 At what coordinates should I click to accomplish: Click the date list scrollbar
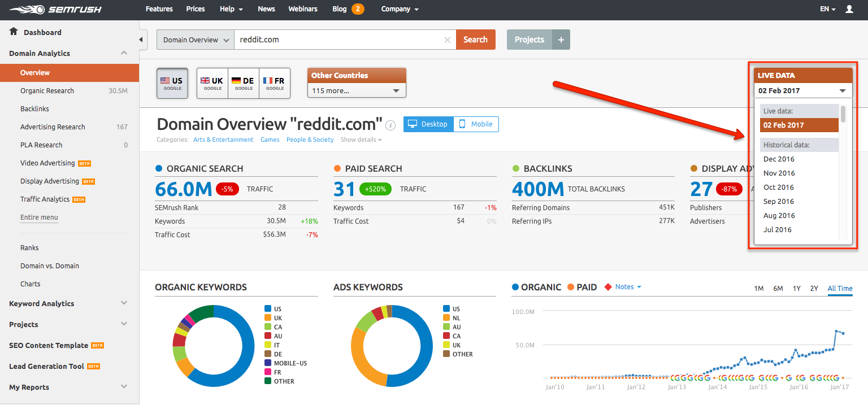[843, 114]
